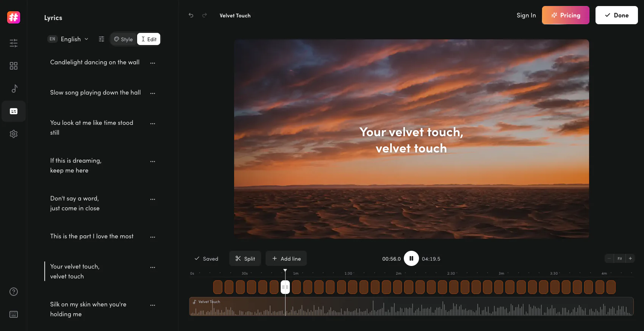Click the Add line button
Image resolution: width=644 pixels, height=331 pixels.
(286, 259)
